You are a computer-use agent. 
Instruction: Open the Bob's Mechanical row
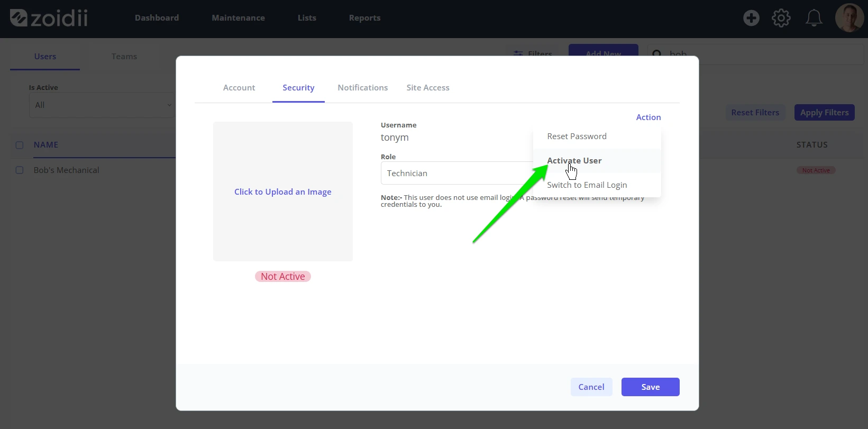coord(67,170)
